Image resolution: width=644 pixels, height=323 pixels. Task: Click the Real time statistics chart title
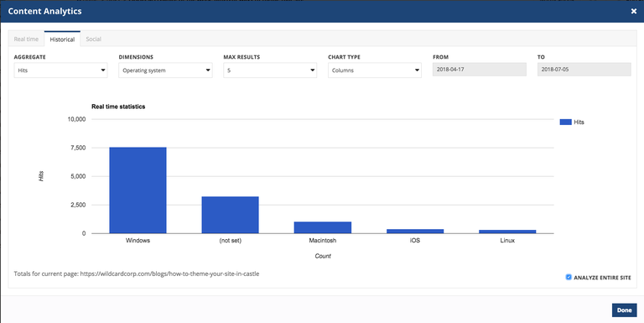coord(118,107)
